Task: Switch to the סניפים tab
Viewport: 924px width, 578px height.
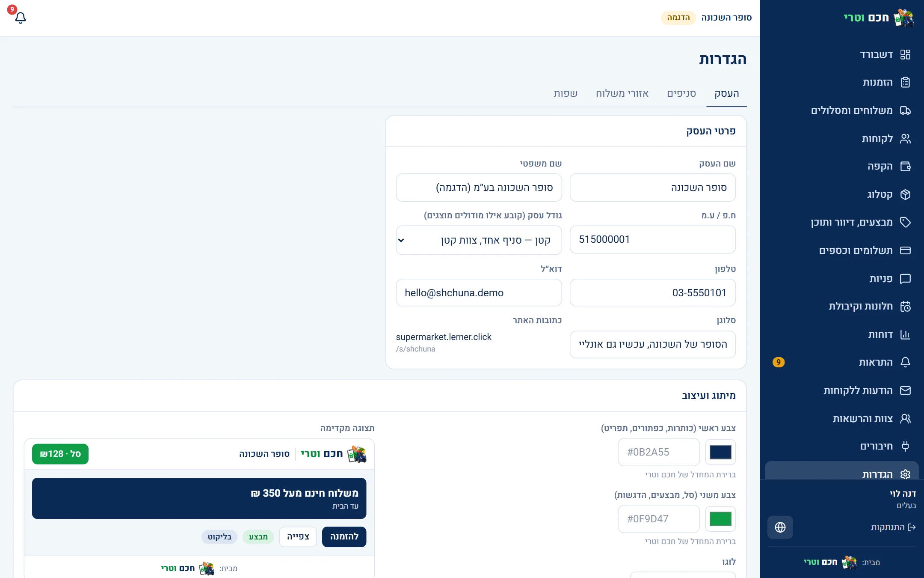Action: click(681, 93)
